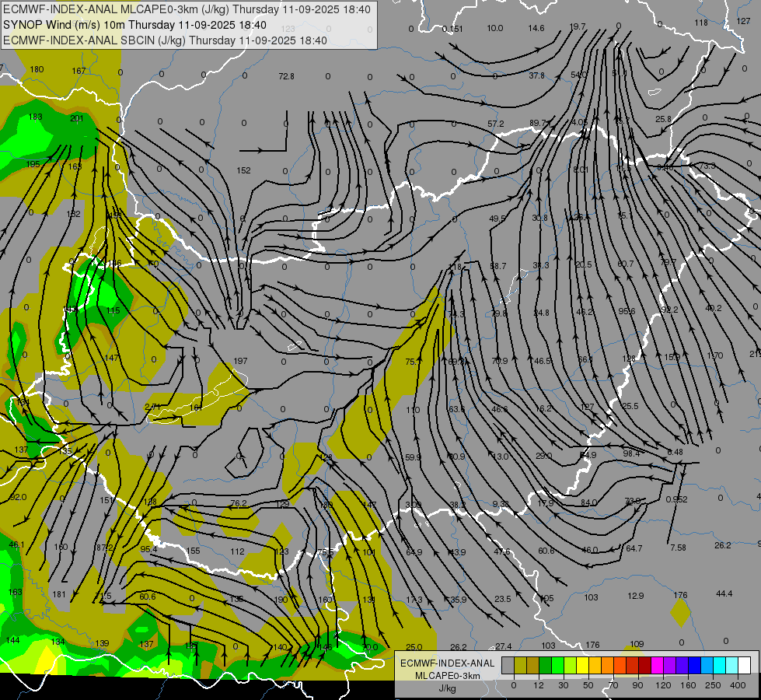Viewport: 761px width, 700px height.
Task: Click legend tick label 120
Action: click(662, 685)
